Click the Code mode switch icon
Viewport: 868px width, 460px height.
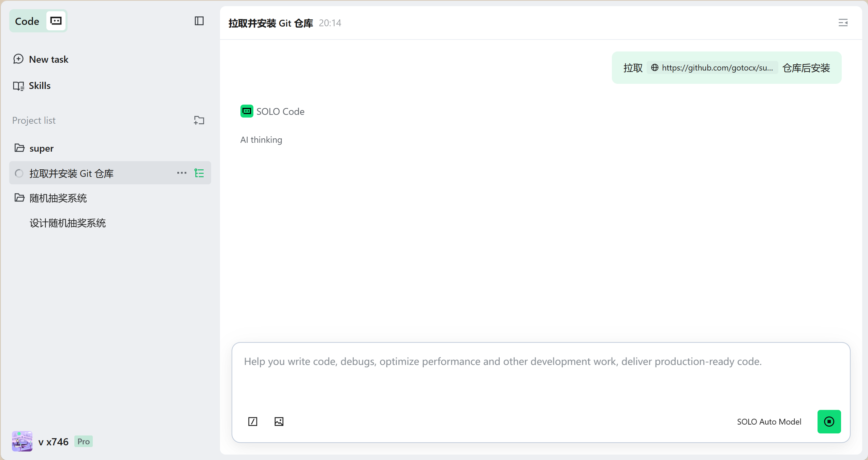[56, 21]
